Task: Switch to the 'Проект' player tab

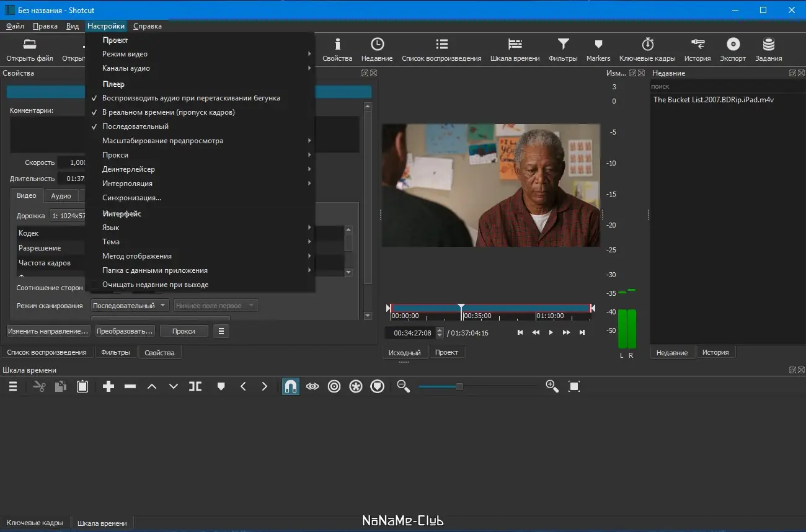Action: 446,352
